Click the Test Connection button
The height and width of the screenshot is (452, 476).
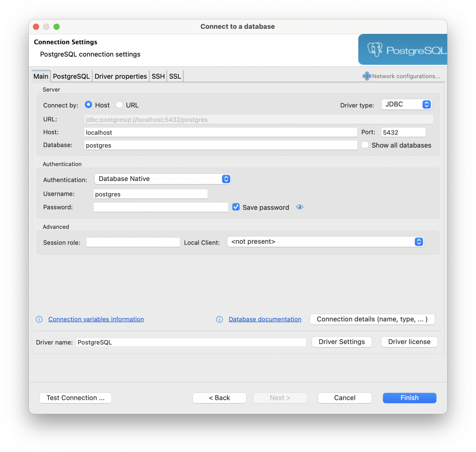point(75,398)
